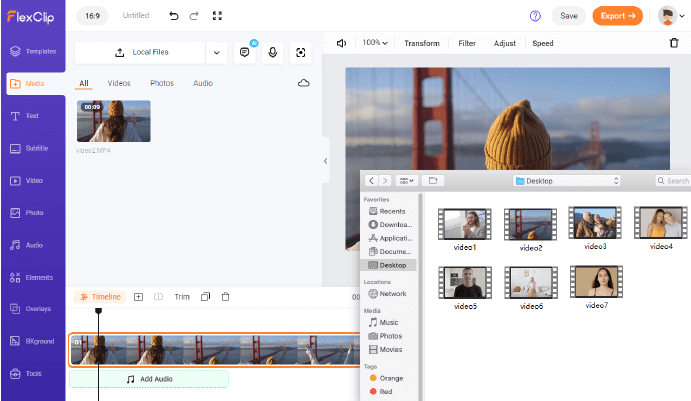Select the video7 file in file dialog
The height and width of the screenshot is (401, 691).
[596, 287]
